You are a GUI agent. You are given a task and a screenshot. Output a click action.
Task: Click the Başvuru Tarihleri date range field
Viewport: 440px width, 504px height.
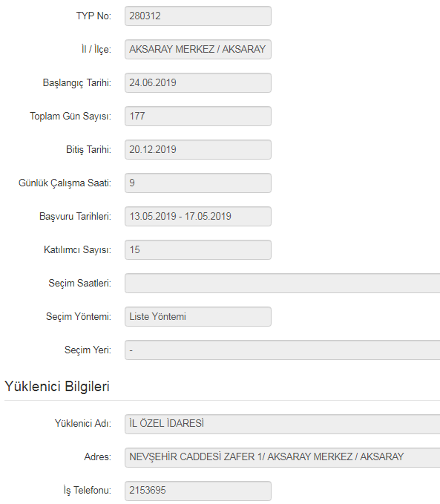click(198, 217)
